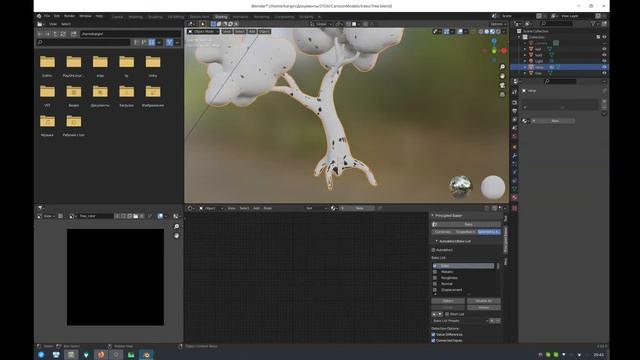Toggle visibility of the Light object
The height and width of the screenshot is (360, 640).
(604, 61)
